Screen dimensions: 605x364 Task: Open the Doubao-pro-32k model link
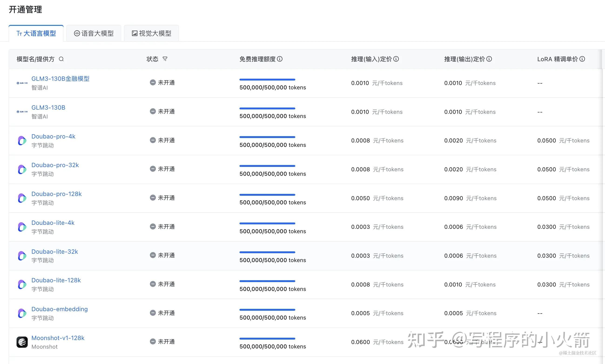click(x=55, y=165)
